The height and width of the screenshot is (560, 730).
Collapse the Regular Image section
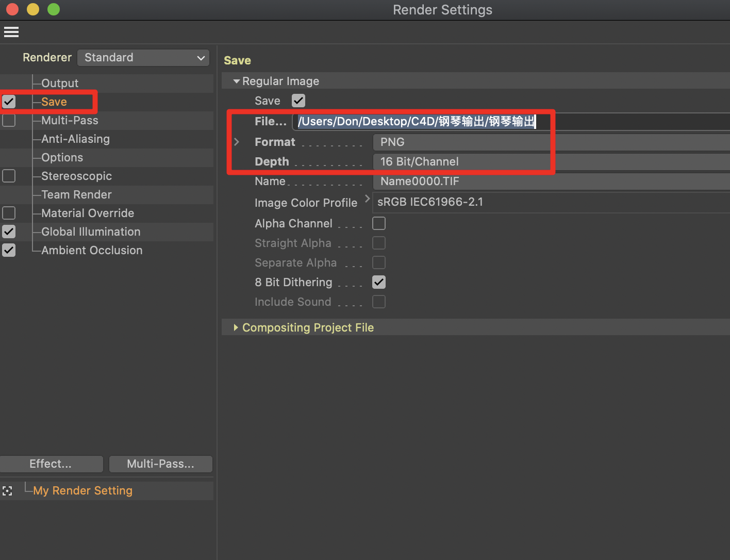237,81
